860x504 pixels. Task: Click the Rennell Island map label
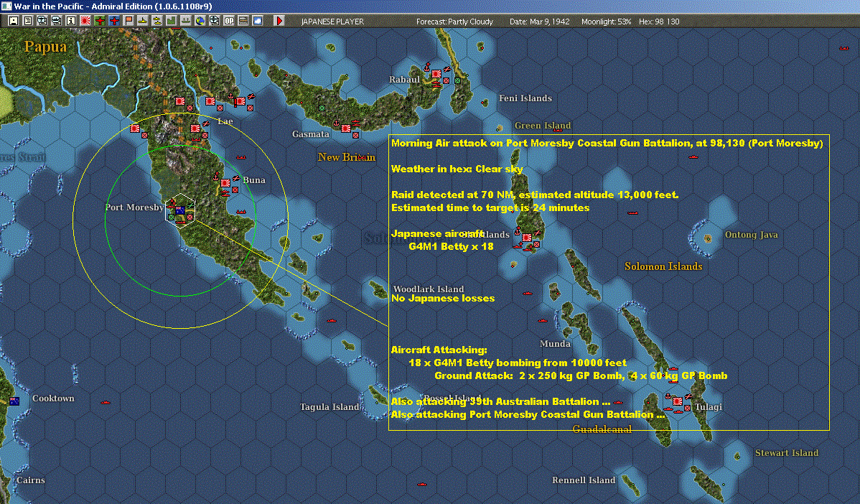(584, 480)
